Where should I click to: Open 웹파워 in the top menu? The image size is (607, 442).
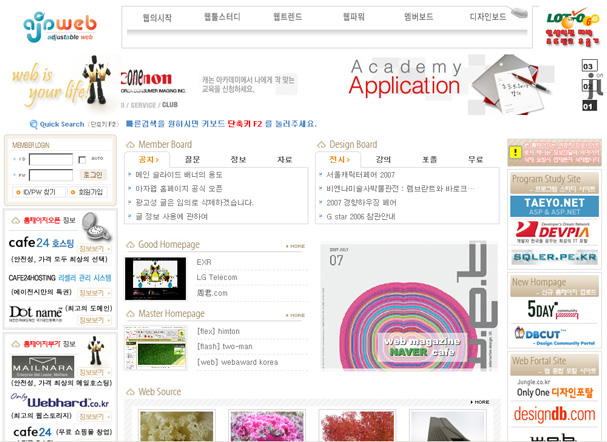tap(353, 17)
